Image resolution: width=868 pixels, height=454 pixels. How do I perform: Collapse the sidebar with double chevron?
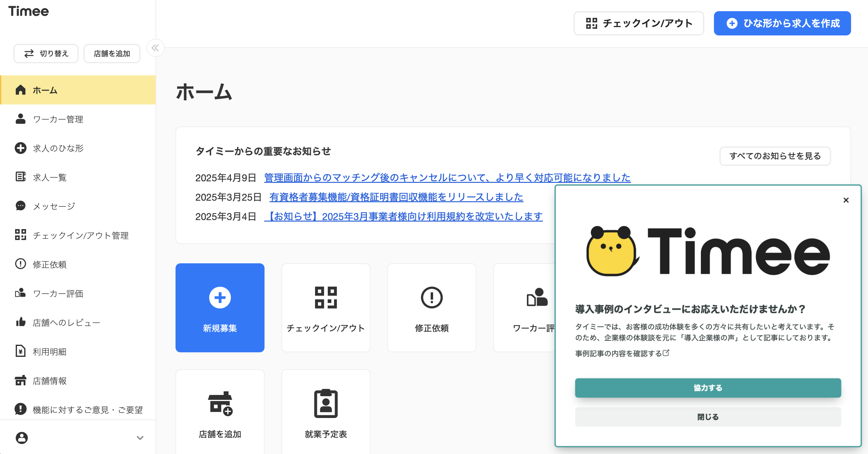point(155,48)
